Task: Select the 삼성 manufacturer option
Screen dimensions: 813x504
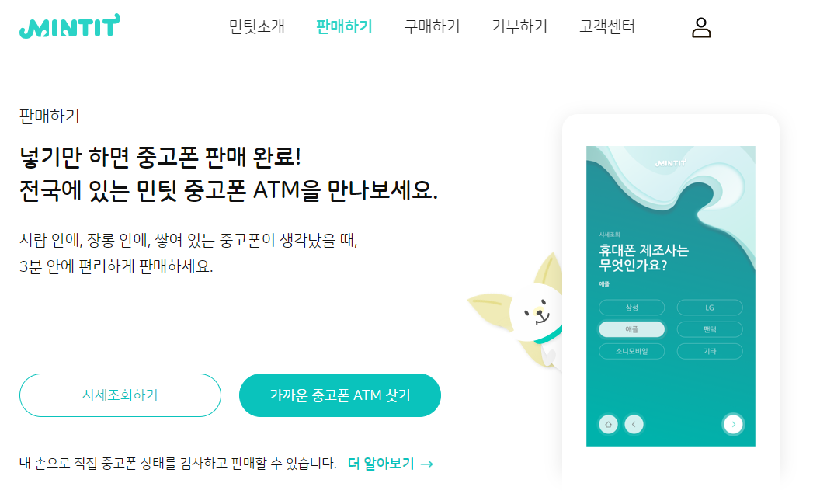Action: (631, 308)
